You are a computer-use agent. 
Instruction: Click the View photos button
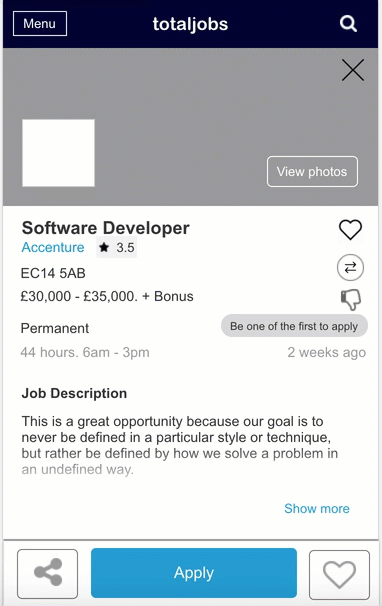coord(312,172)
